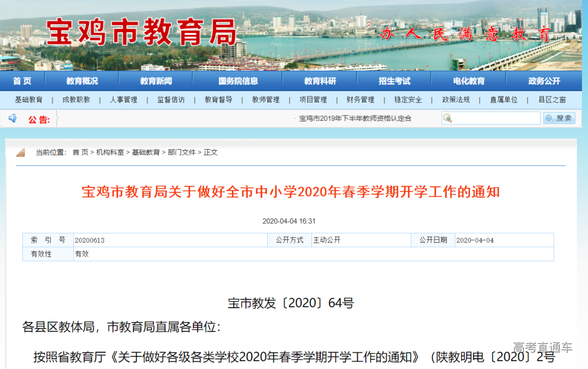Viewport: 588px width, 369px height.
Task: Select the 政务公开 navigation tab
Action: pyautogui.click(x=543, y=81)
